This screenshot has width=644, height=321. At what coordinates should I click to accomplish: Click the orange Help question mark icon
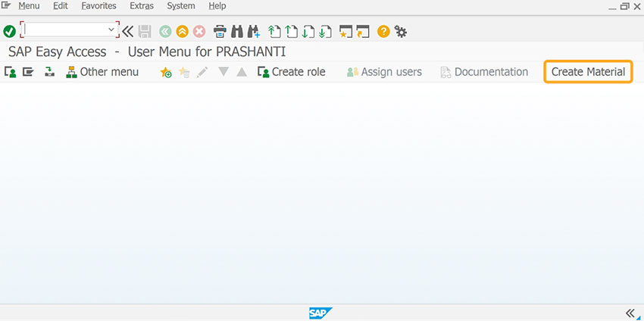[x=383, y=32]
